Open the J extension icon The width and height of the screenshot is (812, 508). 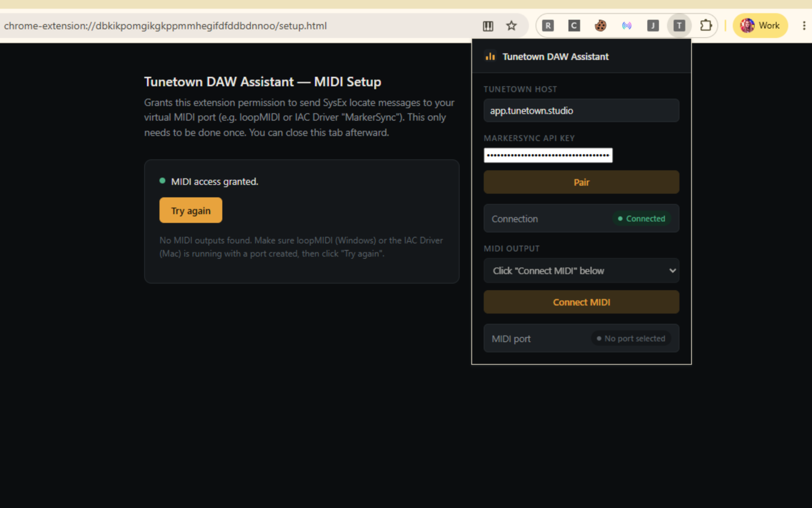[653, 26]
